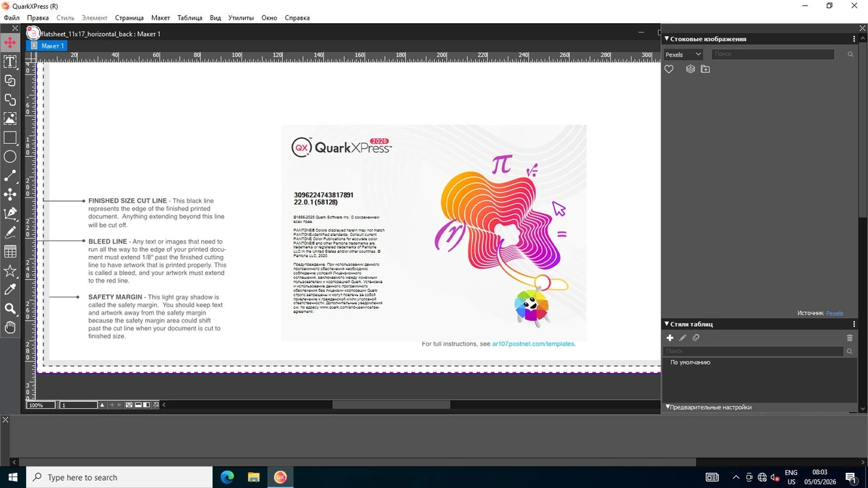Open the Pexels source dropdown
The width and height of the screenshot is (868, 488).
click(x=684, y=54)
